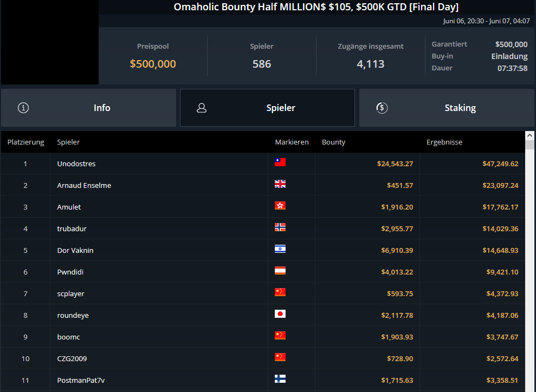Click the Ergebnisse column header
Screen dimensions: 536x392
coord(444,142)
